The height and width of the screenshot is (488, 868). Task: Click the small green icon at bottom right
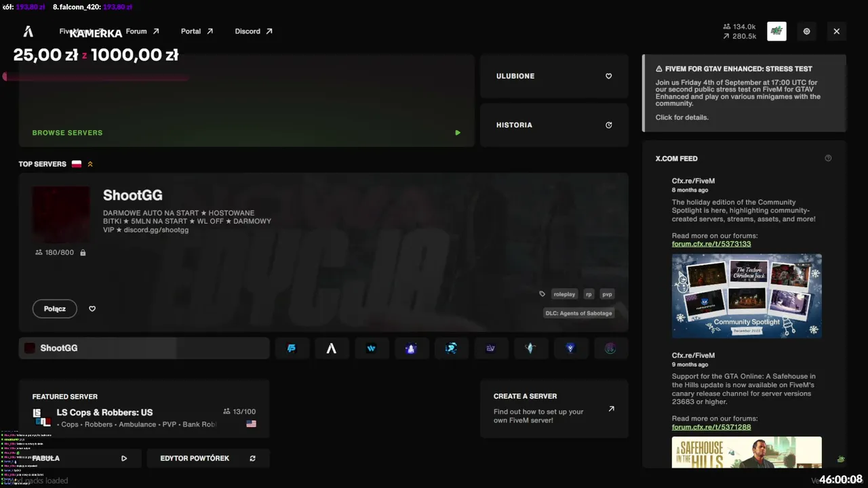tap(841, 459)
